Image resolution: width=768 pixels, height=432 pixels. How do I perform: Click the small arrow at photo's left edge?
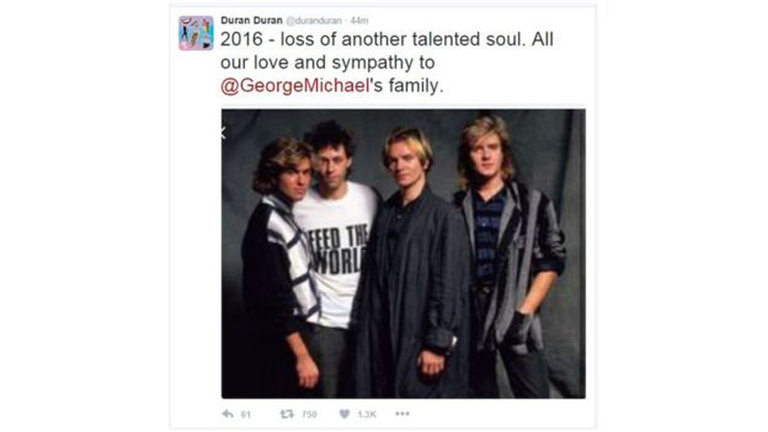pyautogui.click(x=223, y=132)
